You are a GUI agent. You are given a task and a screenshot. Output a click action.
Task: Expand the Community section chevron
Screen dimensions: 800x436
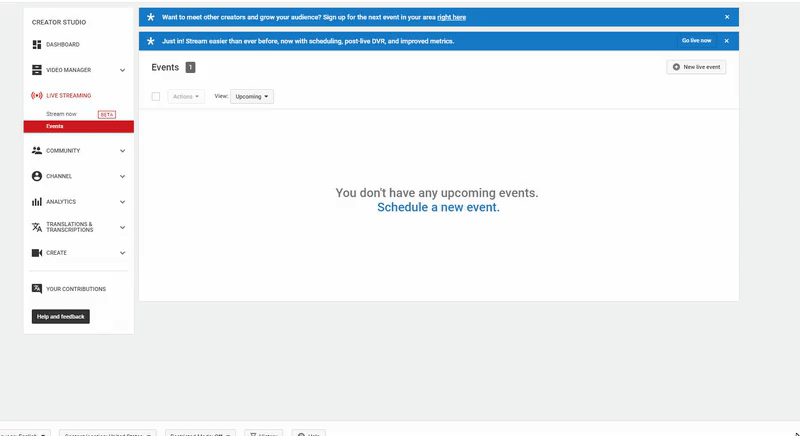click(122, 151)
